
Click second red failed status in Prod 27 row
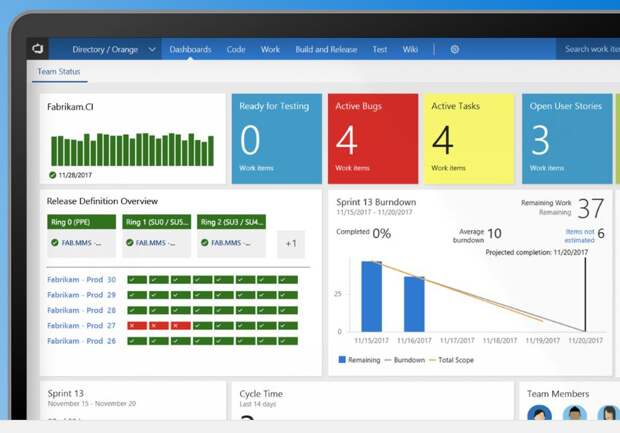pyautogui.click(x=159, y=326)
